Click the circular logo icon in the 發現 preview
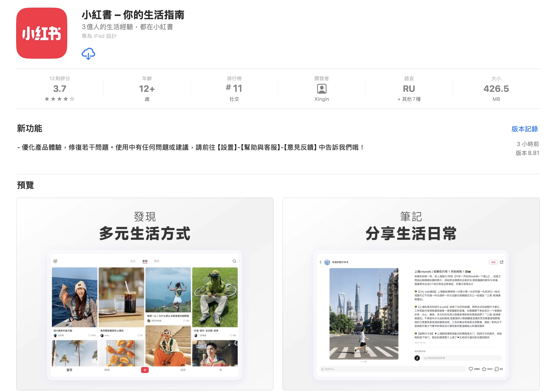 coord(55,261)
